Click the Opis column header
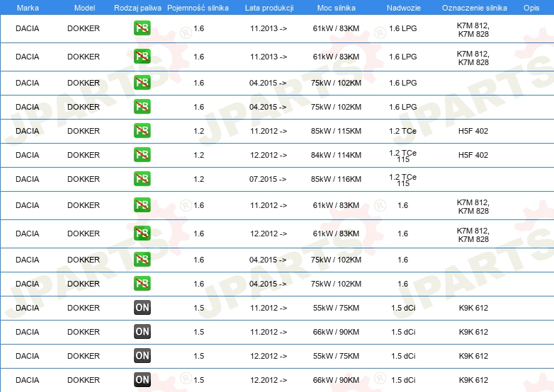 (531, 8)
